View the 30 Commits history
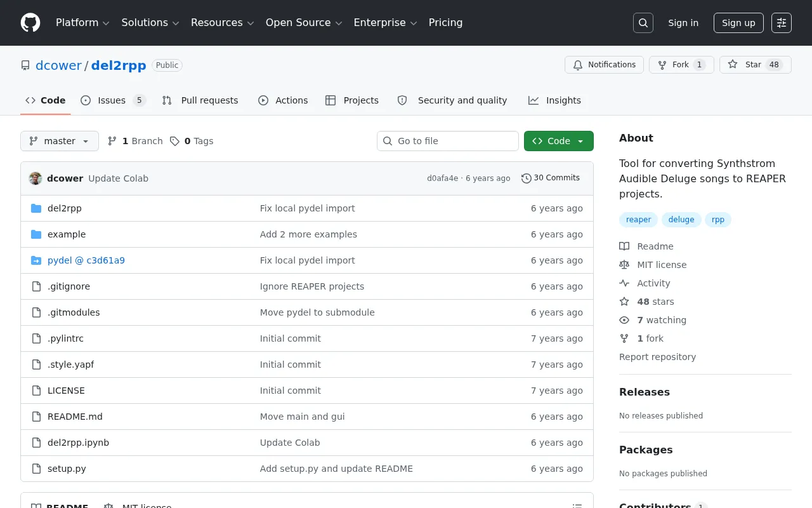The image size is (812, 508). (551, 178)
